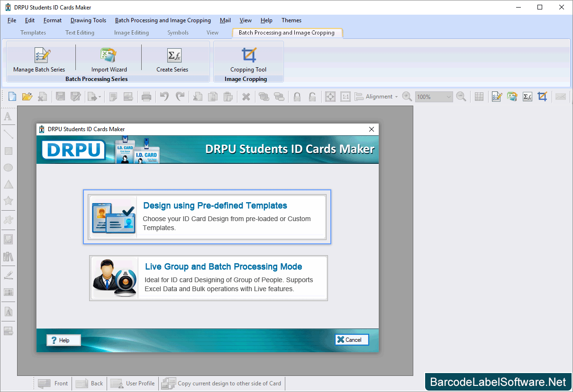Open the Mail menu
Viewport: 573px width, 392px height.
(x=225, y=20)
